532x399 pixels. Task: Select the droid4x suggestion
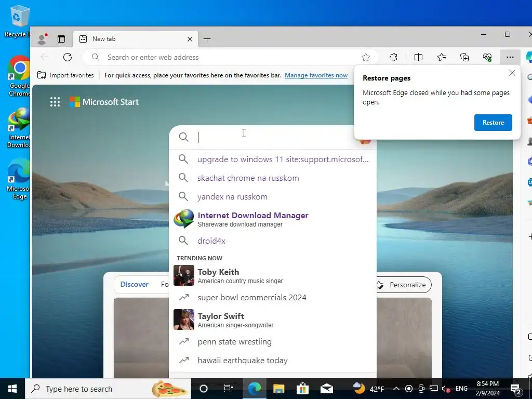[273, 241]
